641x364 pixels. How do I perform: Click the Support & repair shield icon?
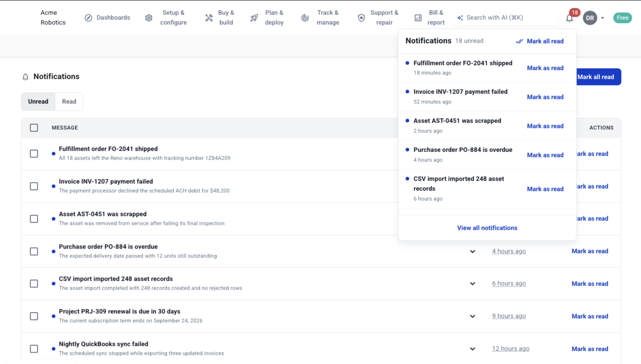click(361, 18)
